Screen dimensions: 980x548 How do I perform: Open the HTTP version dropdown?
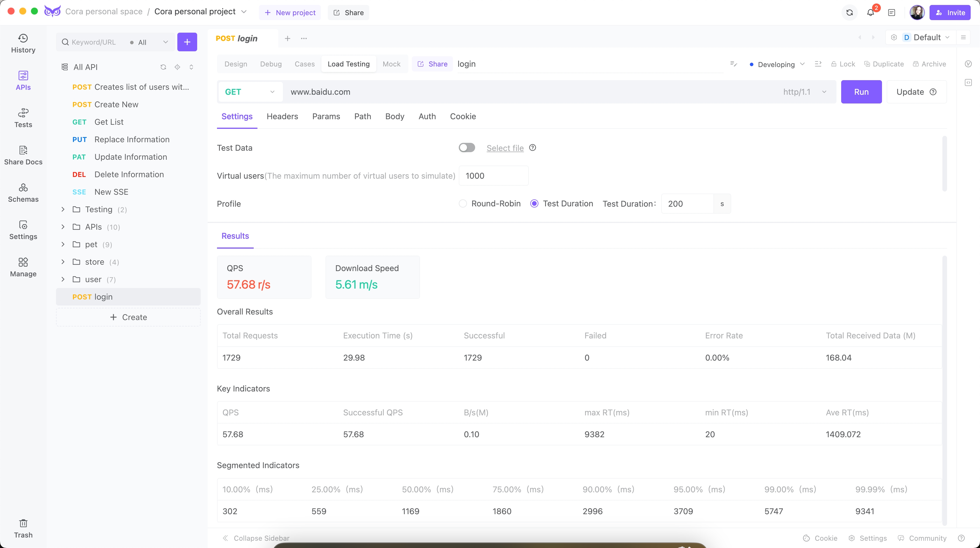point(806,92)
